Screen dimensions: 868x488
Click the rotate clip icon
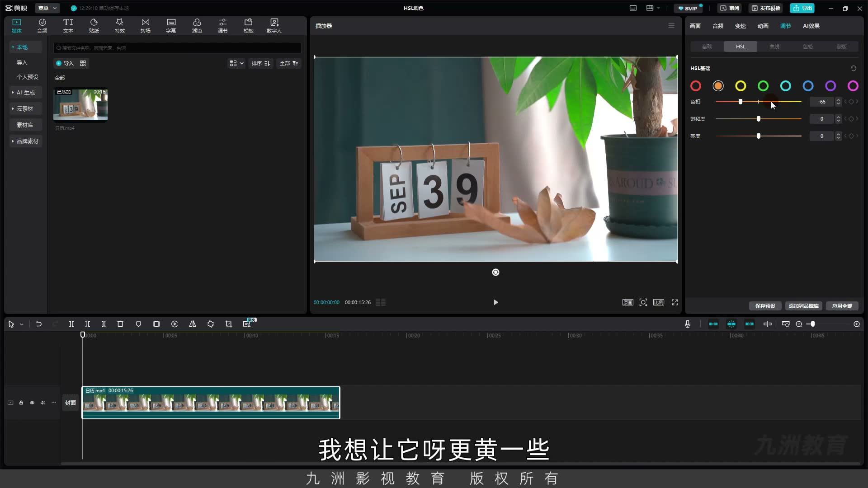click(211, 324)
